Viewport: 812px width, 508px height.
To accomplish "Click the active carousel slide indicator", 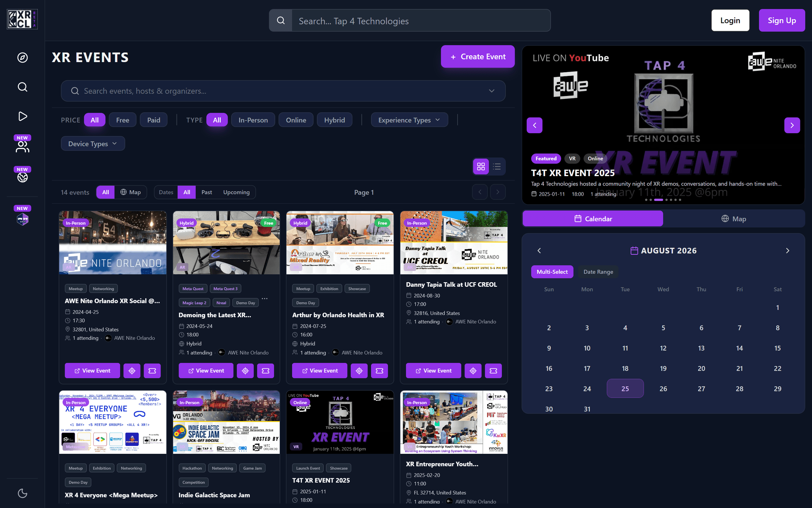I will click(659, 200).
